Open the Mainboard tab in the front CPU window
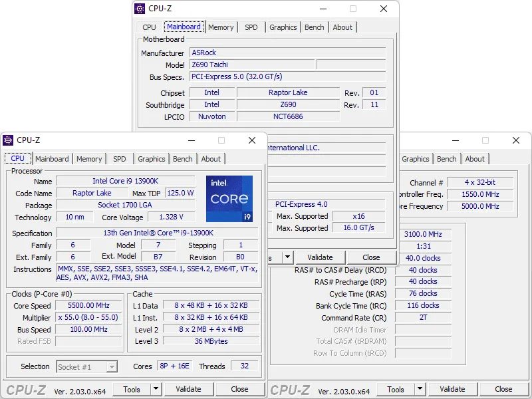Screen dimensions: 532x399 tap(52, 159)
